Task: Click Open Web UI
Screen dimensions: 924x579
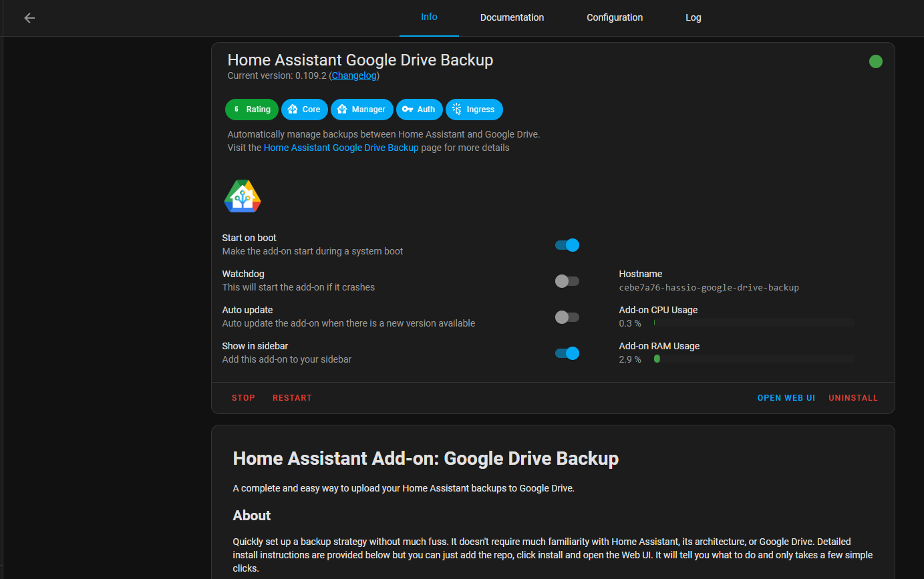Action: (786, 398)
